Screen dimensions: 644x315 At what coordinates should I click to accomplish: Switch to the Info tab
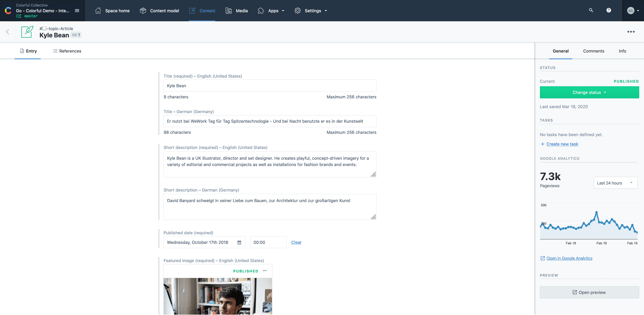[x=622, y=51]
